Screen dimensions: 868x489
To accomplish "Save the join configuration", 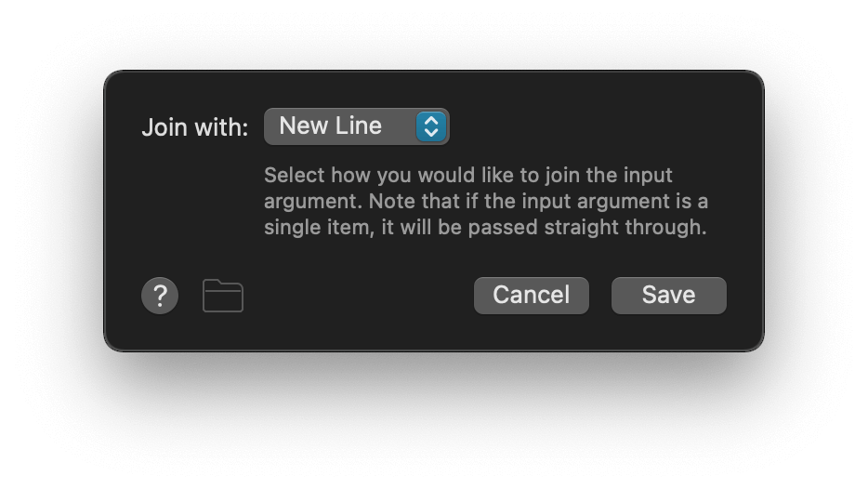I will pos(668,295).
